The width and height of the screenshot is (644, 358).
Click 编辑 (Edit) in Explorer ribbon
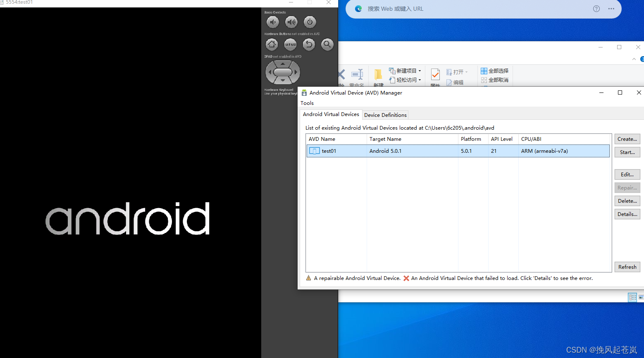455,83
